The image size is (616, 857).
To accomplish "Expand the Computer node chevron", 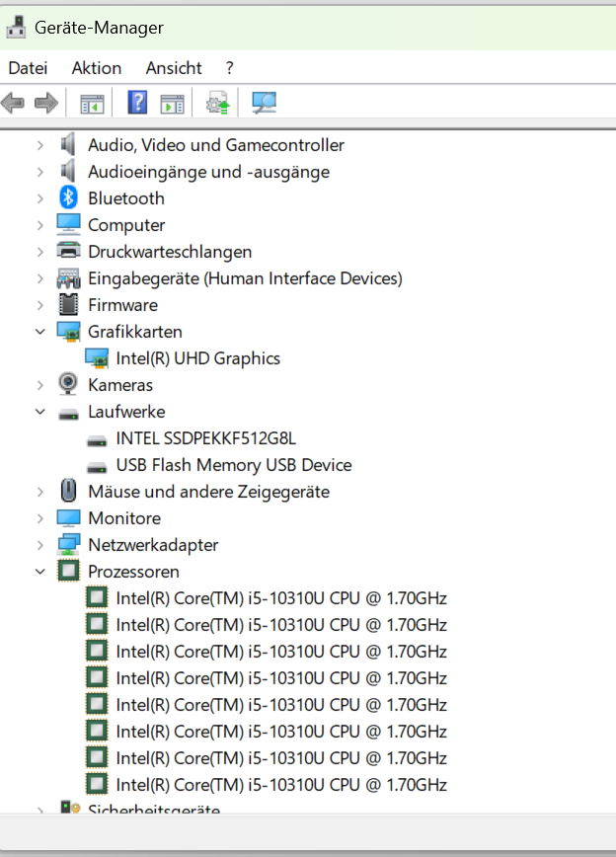I will (39, 225).
